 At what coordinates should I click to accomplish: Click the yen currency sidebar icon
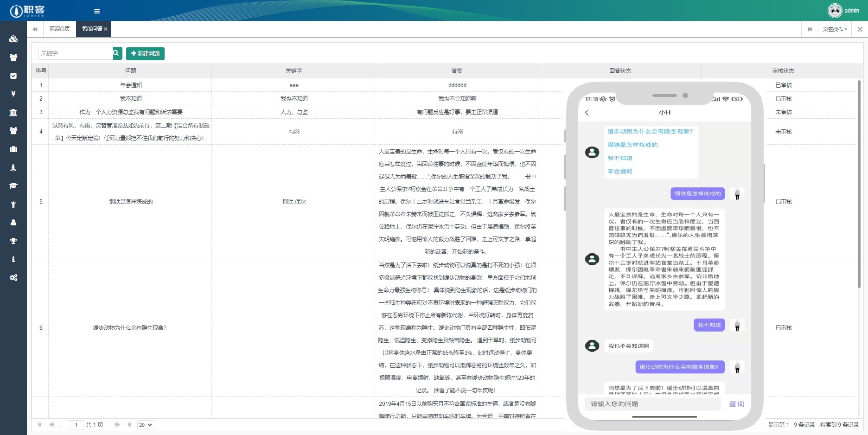pos(13,94)
